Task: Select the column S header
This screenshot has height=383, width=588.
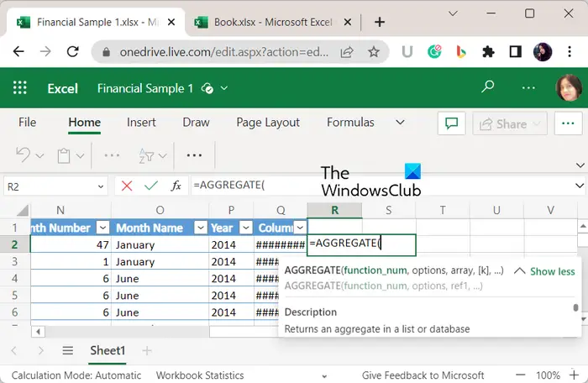Action: (388, 210)
